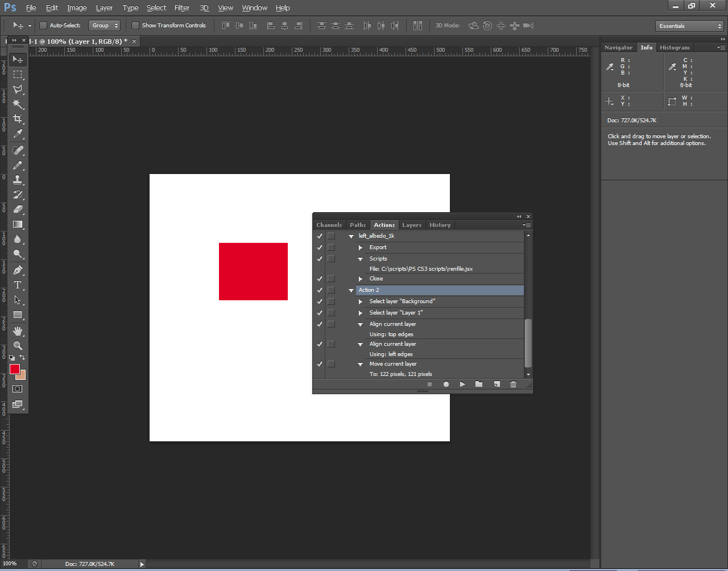Choose the Dodge tool

pyautogui.click(x=18, y=254)
